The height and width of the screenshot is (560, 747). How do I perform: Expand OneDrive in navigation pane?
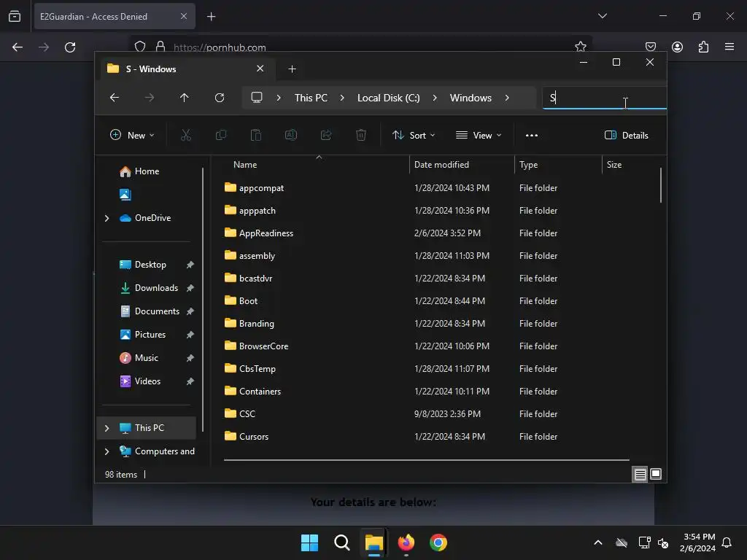tap(107, 218)
